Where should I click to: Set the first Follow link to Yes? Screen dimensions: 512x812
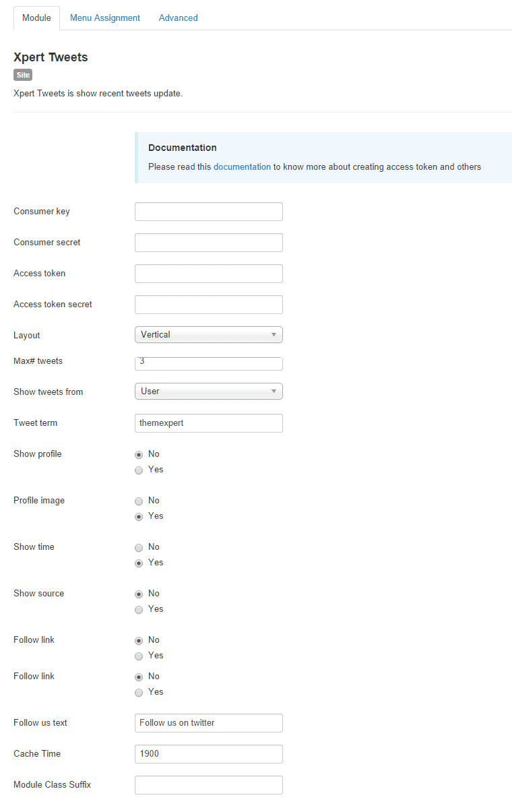[139, 656]
